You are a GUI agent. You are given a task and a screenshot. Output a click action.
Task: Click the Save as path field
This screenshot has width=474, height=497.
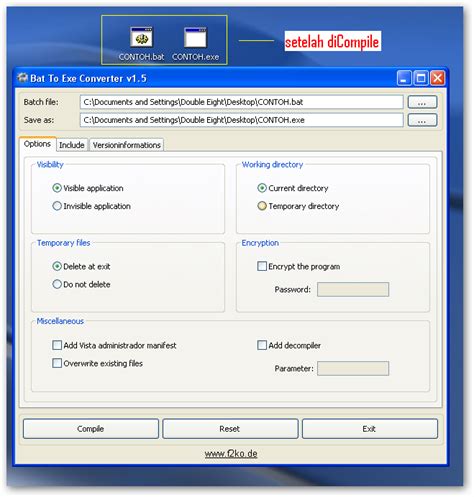point(241,120)
